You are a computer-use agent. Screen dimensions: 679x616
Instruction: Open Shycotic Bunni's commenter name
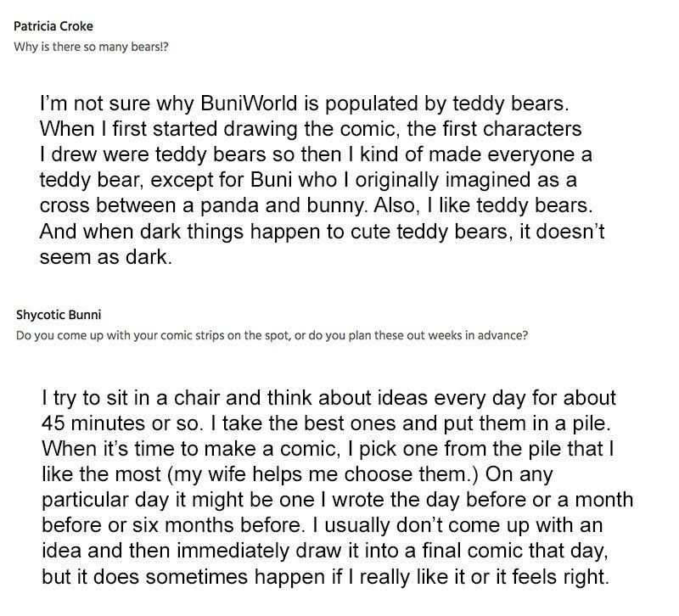point(59,314)
